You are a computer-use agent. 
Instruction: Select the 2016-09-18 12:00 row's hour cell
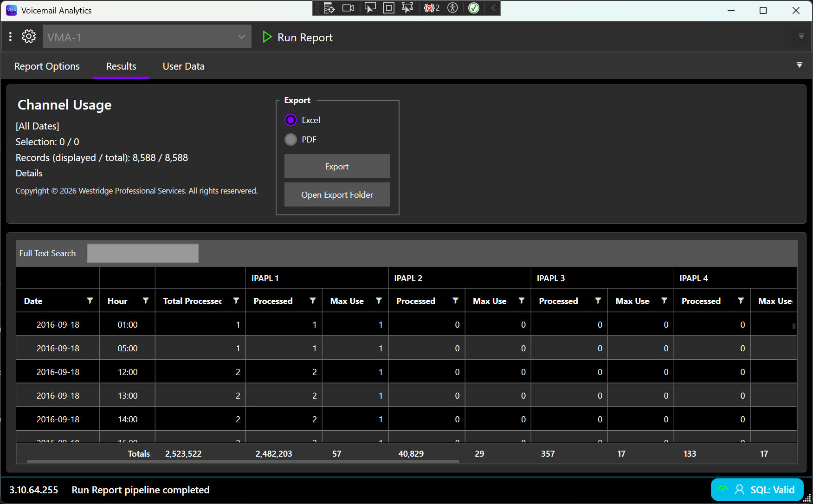(x=127, y=372)
